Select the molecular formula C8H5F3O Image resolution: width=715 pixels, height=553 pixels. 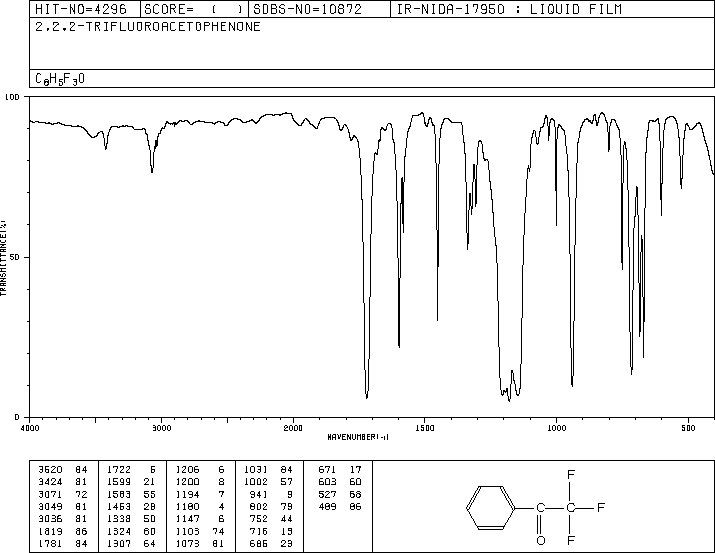[60, 79]
